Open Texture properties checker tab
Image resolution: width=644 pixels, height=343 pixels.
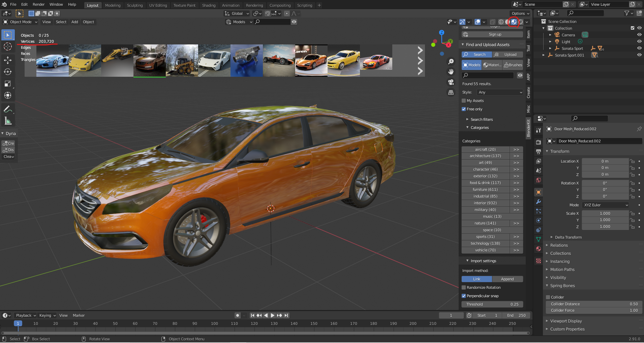[539, 261]
